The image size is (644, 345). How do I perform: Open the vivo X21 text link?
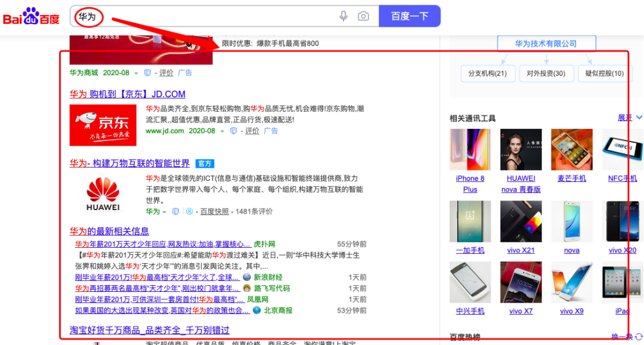(x=521, y=250)
